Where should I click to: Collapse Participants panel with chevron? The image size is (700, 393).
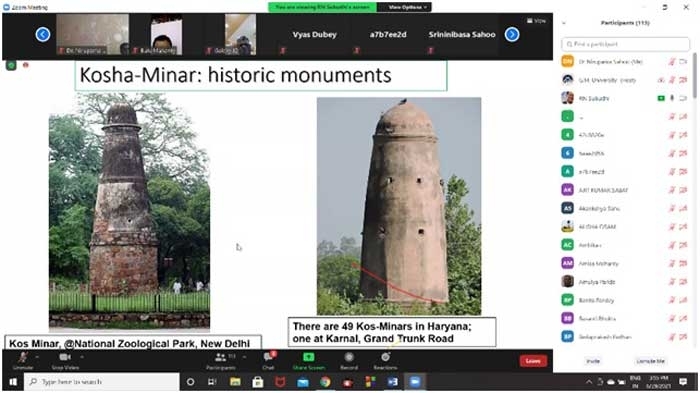[564, 23]
